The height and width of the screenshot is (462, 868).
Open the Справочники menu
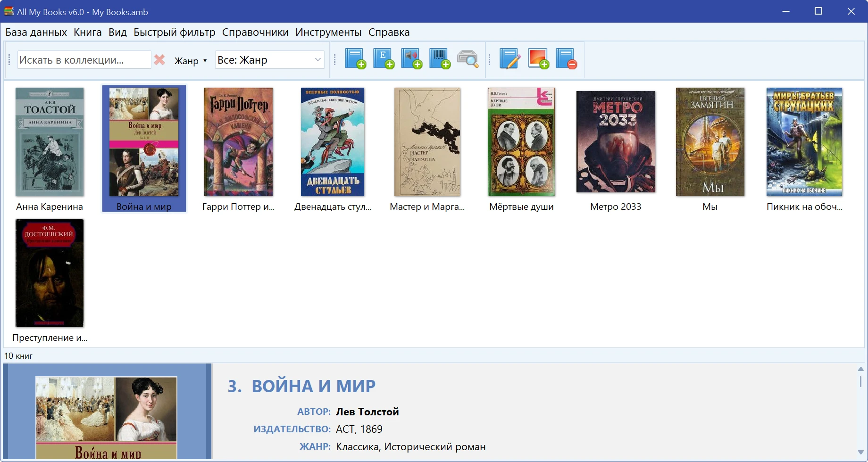pyautogui.click(x=255, y=33)
